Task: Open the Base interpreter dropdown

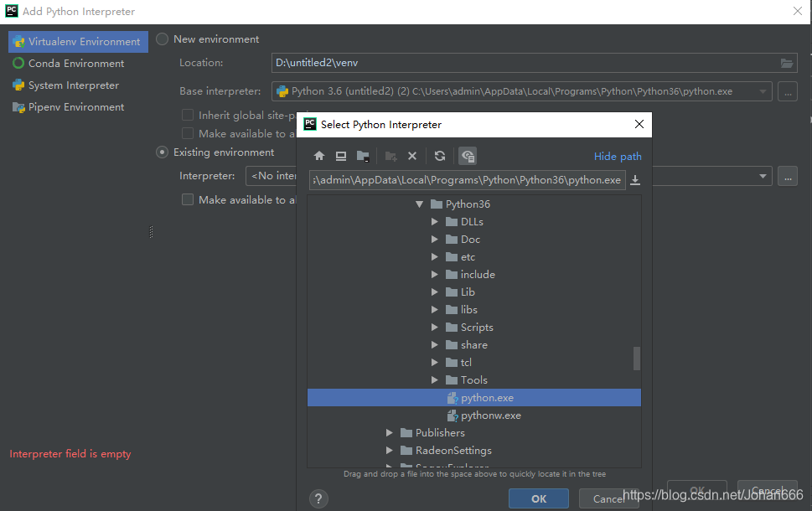Action: tap(763, 91)
